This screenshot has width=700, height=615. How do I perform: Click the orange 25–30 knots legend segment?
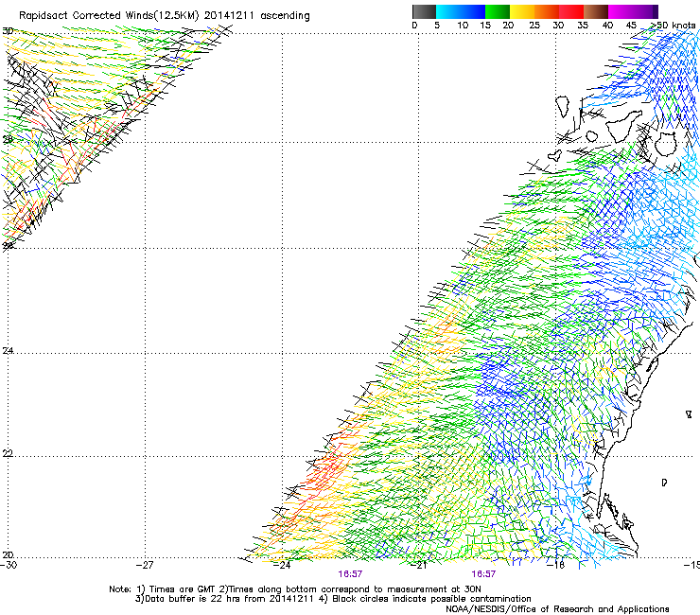pos(547,11)
